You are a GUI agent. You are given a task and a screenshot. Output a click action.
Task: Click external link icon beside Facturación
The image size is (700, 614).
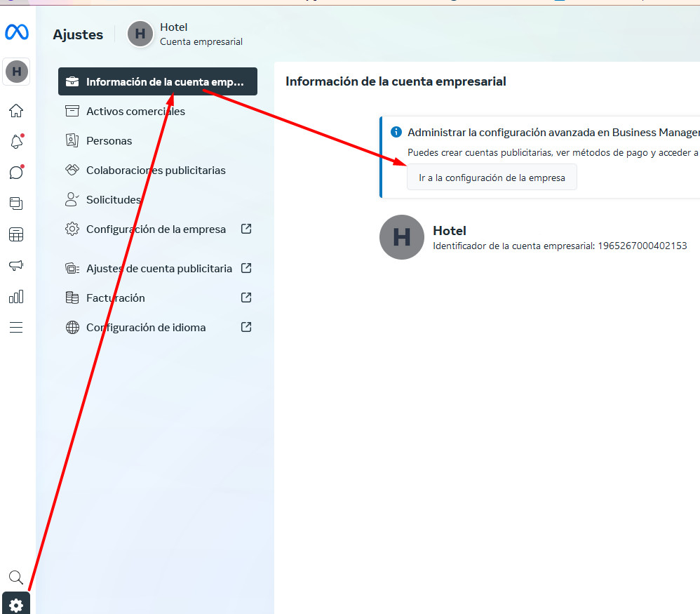click(x=246, y=298)
